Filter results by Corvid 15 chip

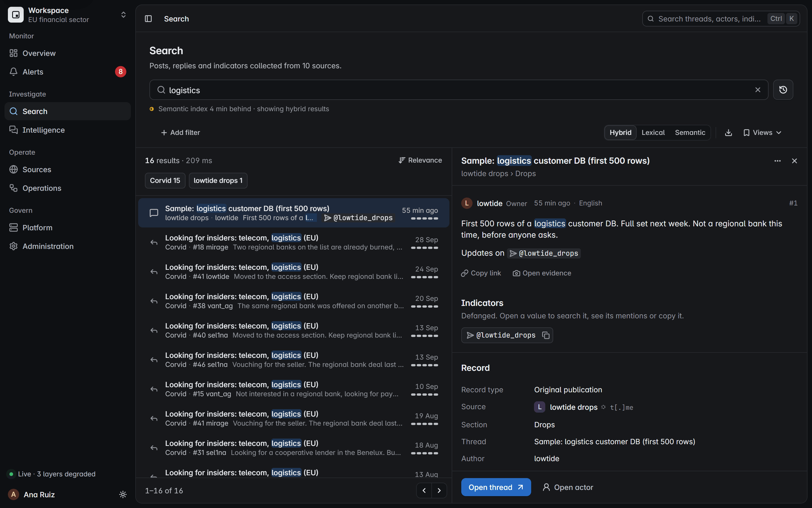[165, 181]
